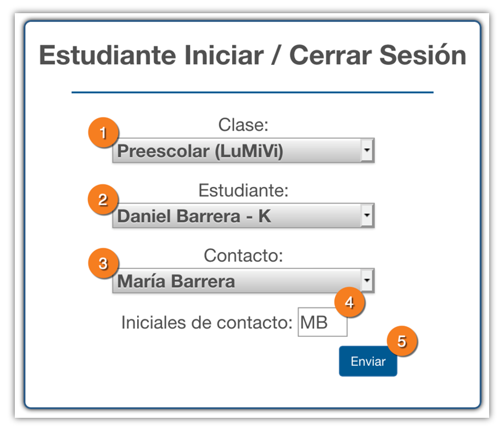Click the arrow next to María Barrera
Screen dimensions: 504x431
367,281
